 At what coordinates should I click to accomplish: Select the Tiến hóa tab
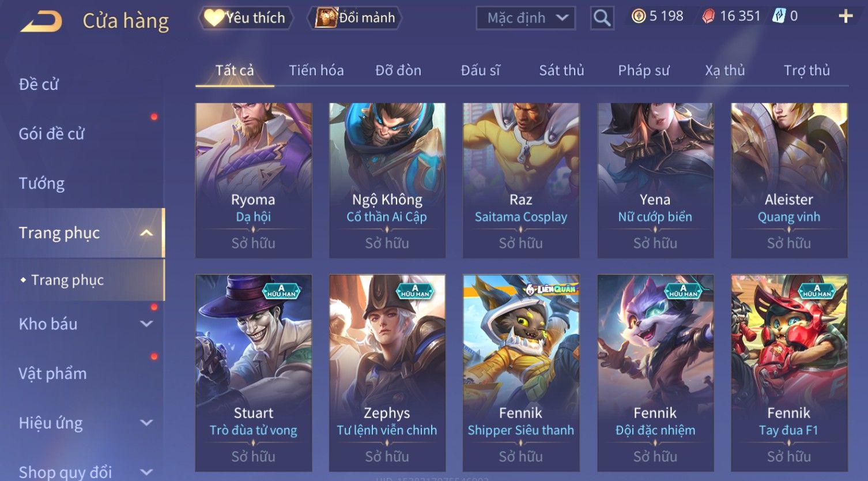point(316,70)
